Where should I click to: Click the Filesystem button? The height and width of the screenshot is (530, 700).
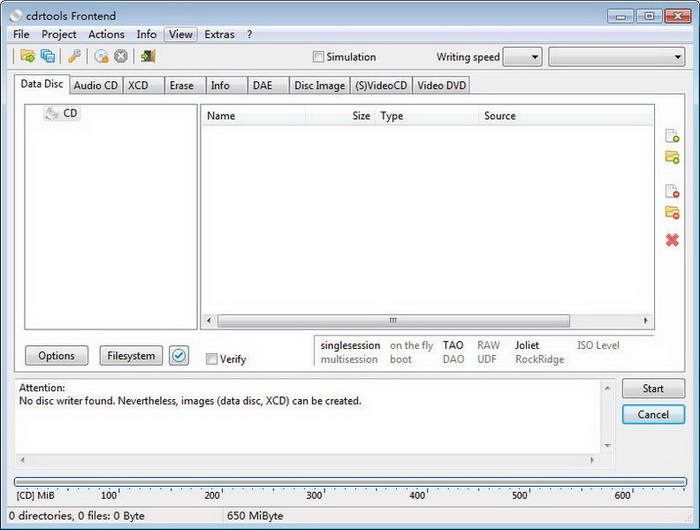coord(131,356)
